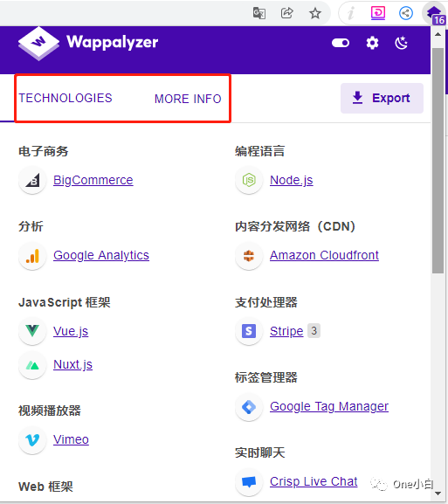
Task: Open the Node.js link
Action: click(x=292, y=180)
